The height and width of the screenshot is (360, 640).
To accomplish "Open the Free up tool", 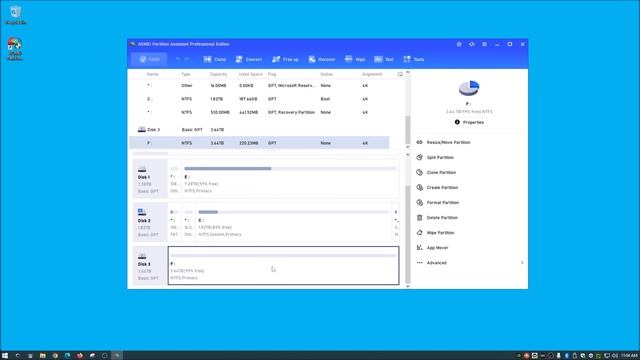I will tap(285, 59).
